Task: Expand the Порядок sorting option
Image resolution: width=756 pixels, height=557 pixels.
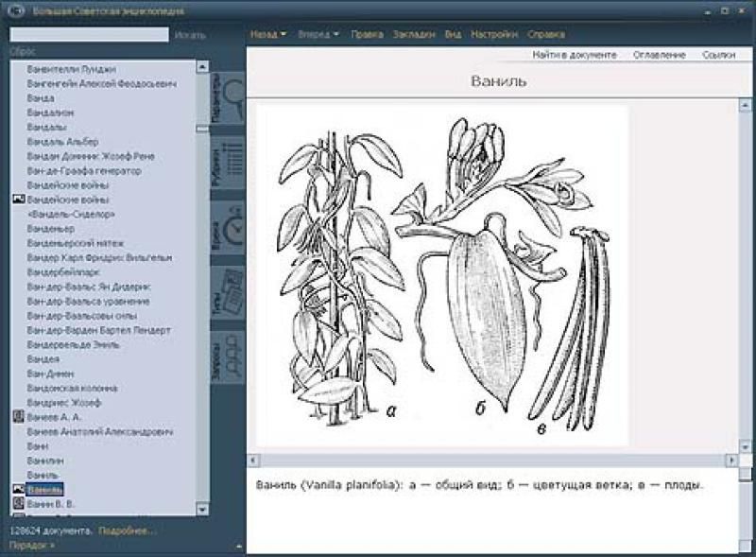Action: coord(31,546)
